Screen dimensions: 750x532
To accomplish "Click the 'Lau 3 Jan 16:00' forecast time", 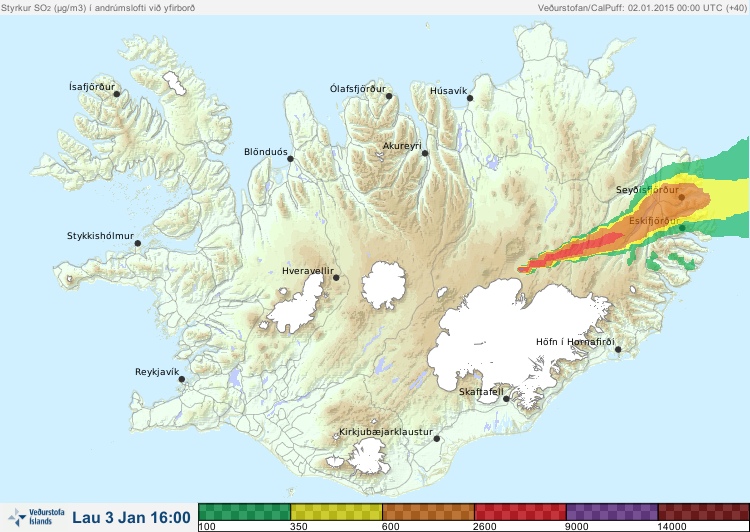I will tap(132, 517).
